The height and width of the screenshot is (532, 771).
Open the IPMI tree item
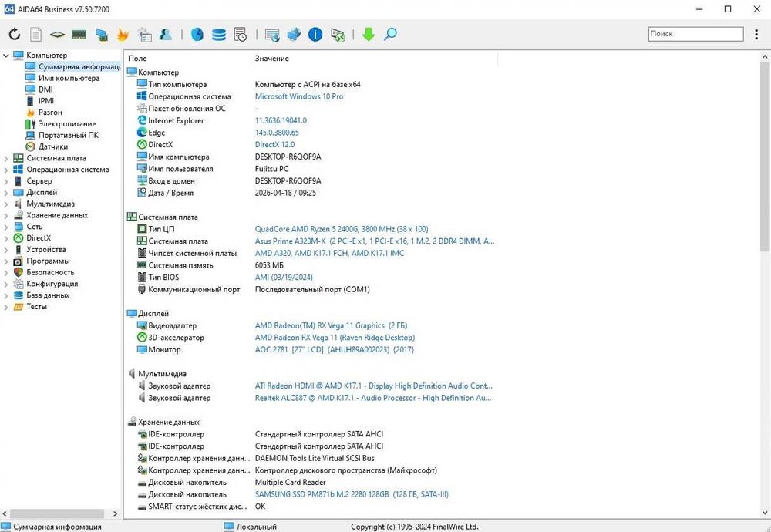point(46,101)
